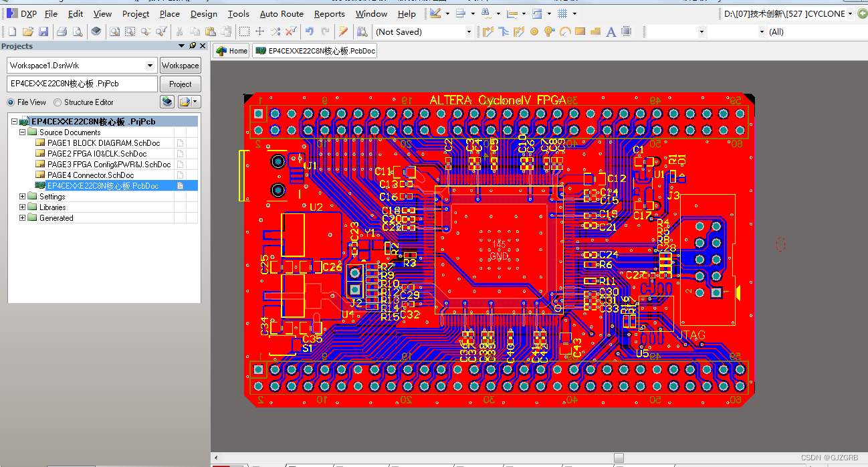Activate the zoom area tool
Screen dimensions: 868x467
[x=131, y=31]
